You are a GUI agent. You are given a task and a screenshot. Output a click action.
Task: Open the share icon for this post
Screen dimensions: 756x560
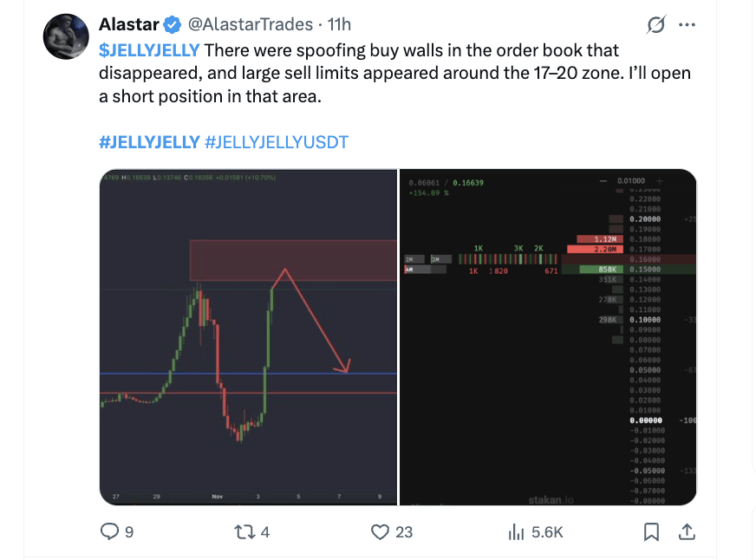tap(687, 531)
